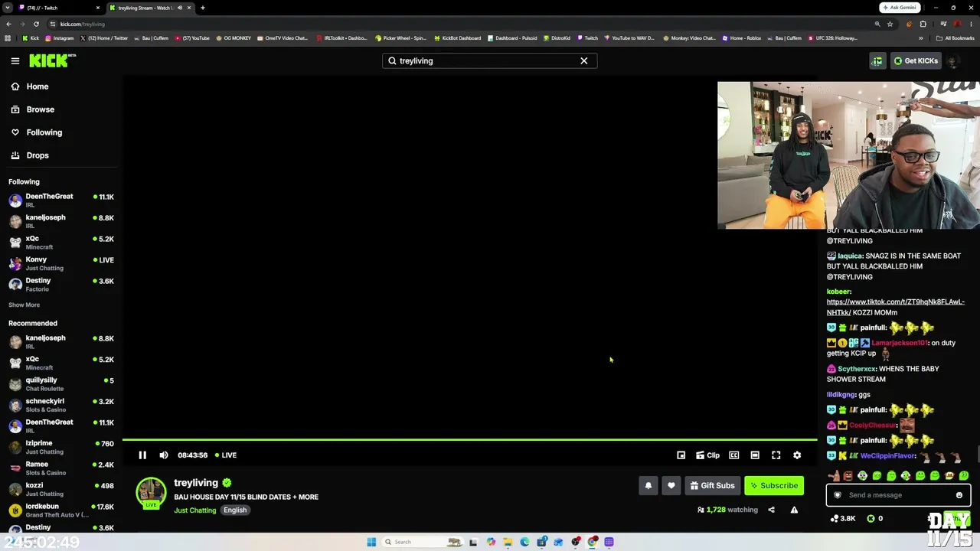Reload the page
Image resolution: width=980 pixels, height=551 pixels.
coord(36,24)
